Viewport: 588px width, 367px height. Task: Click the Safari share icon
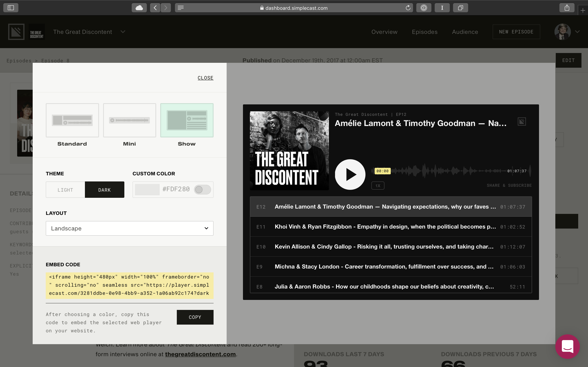(567, 8)
